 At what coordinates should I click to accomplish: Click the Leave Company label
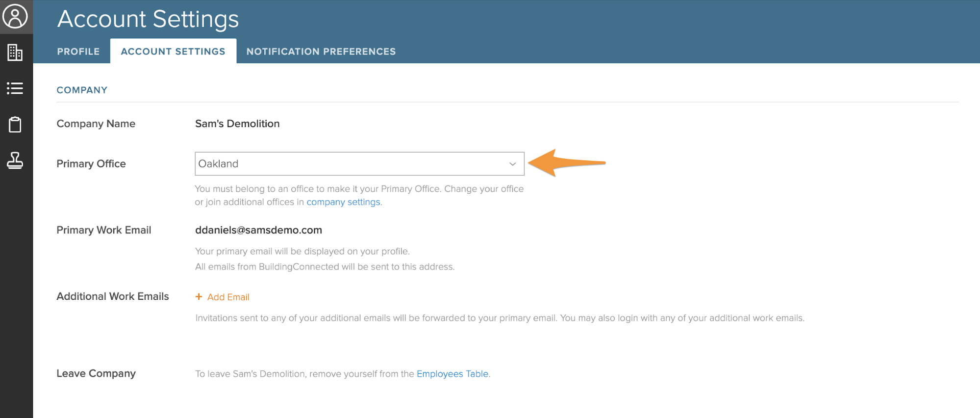point(96,373)
